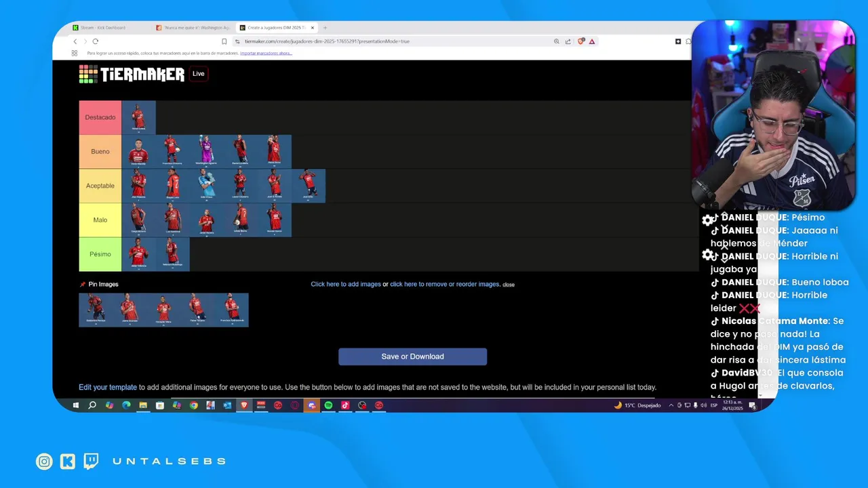
Task: Click the small 'close' link
Action: coord(509,285)
